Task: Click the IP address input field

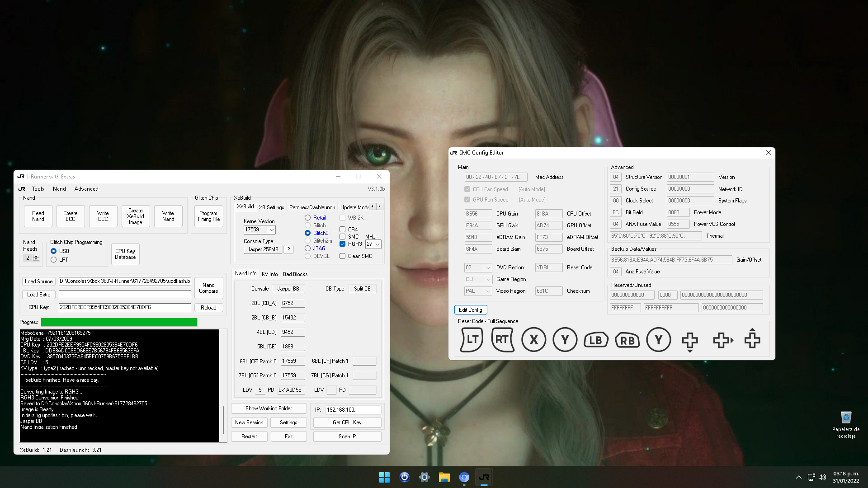Action: point(354,410)
